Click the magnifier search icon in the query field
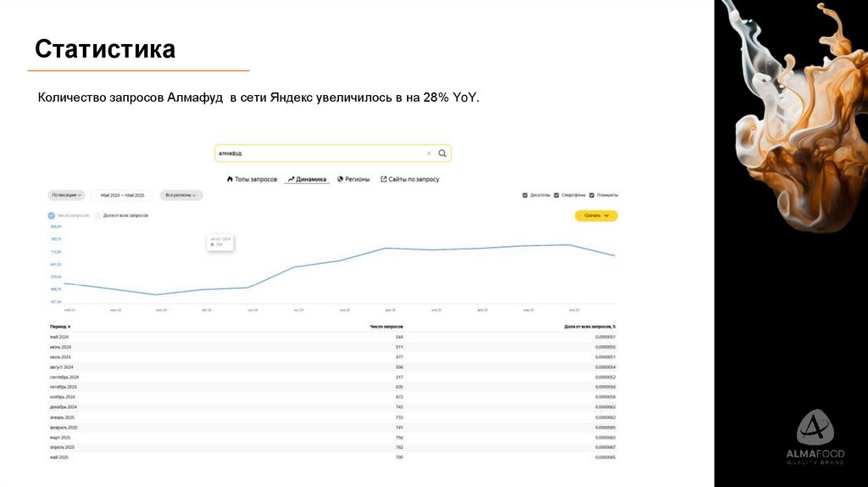Screen dimensions: 868x487 coord(442,154)
